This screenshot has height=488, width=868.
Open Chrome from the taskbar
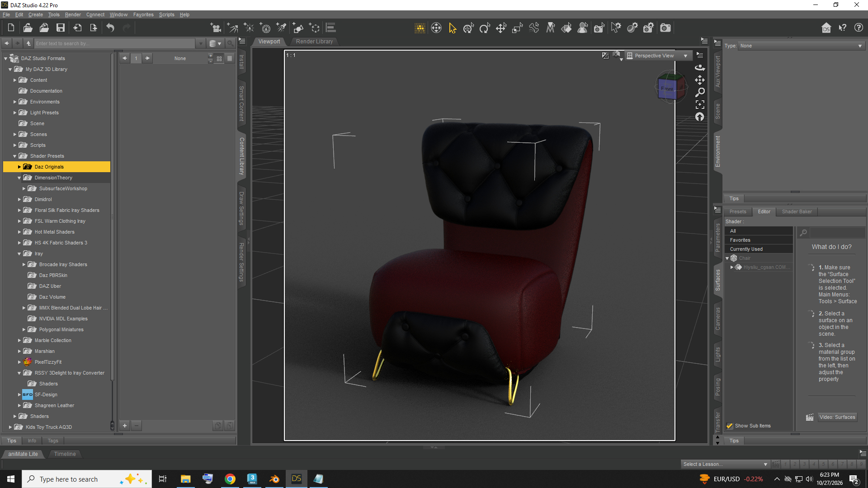coord(230,479)
